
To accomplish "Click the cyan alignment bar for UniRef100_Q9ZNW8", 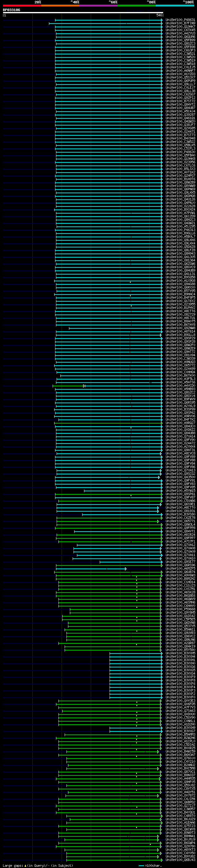I will coord(116,328).
